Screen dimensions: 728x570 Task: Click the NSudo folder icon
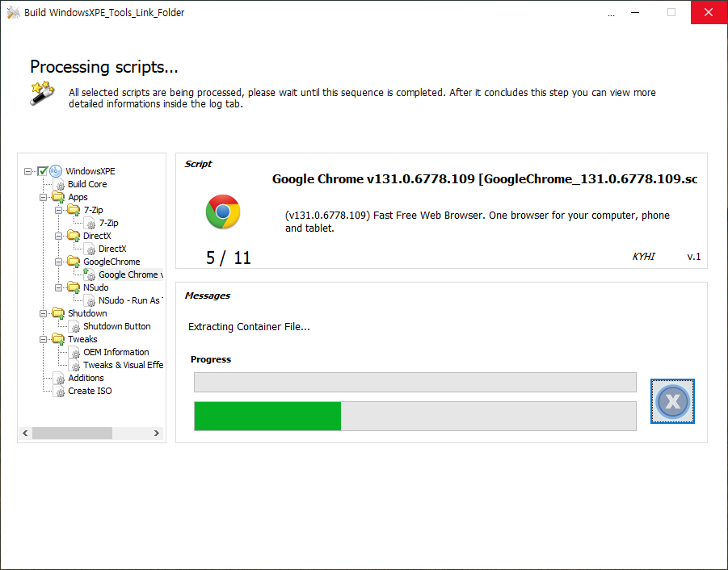click(74, 287)
